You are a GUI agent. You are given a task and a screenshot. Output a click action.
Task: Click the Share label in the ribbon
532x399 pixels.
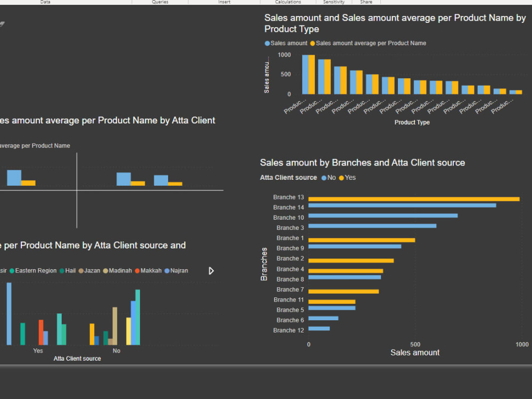click(x=366, y=2)
